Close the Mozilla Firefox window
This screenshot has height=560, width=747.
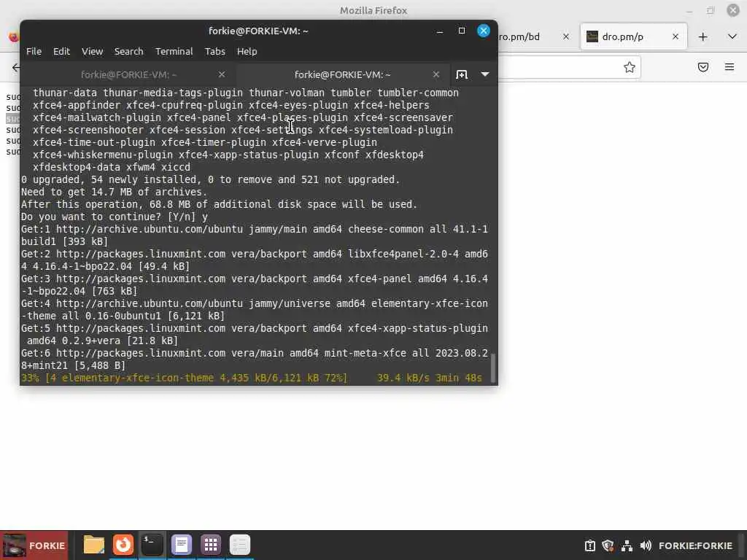pyautogui.click(x=732, y=10)
